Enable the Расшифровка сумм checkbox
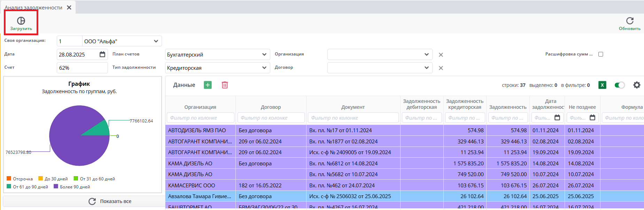The image size is (644, 210). tap(600, 54)
